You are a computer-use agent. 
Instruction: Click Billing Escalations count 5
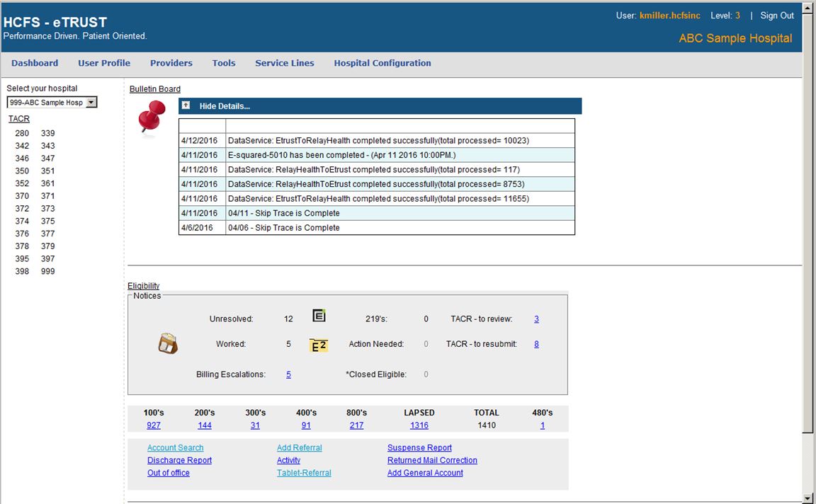(x=288, y=374)
